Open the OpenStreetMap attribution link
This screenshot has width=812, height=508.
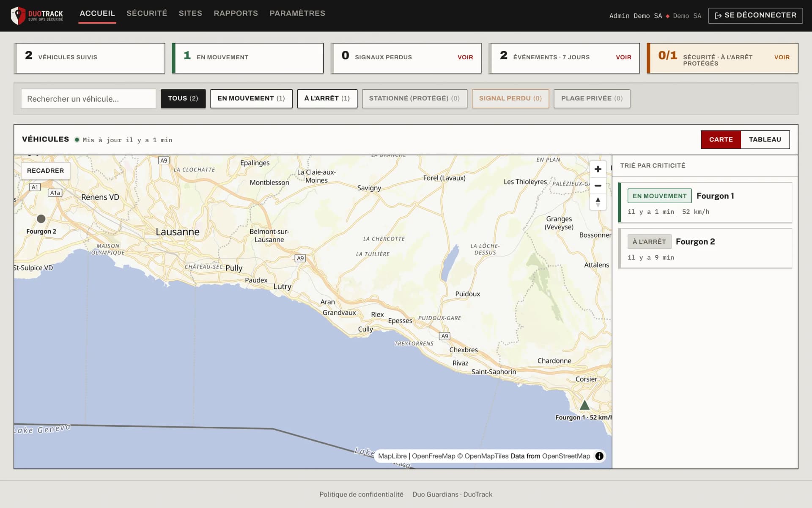(566, 456)
